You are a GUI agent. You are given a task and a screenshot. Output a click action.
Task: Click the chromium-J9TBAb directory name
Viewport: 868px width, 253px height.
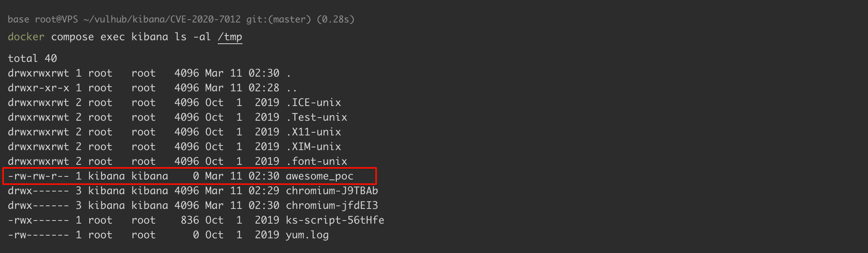point(332,191)
